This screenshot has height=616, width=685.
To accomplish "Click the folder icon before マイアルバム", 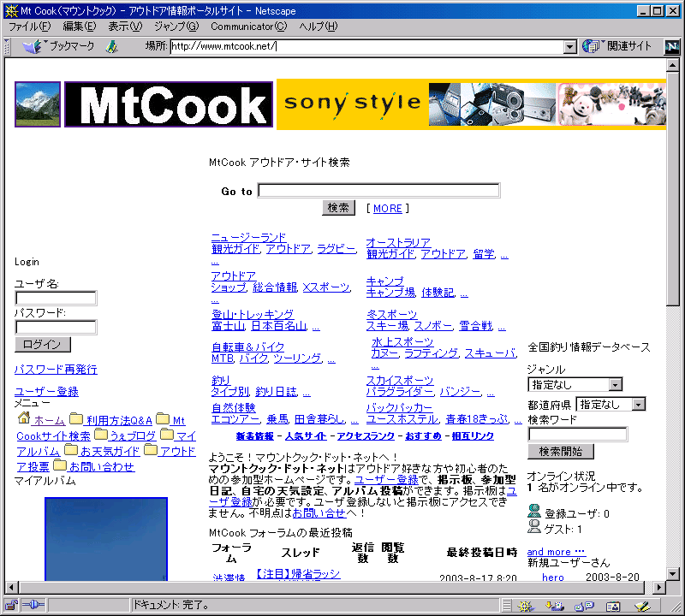I will [x=166, y=434].
